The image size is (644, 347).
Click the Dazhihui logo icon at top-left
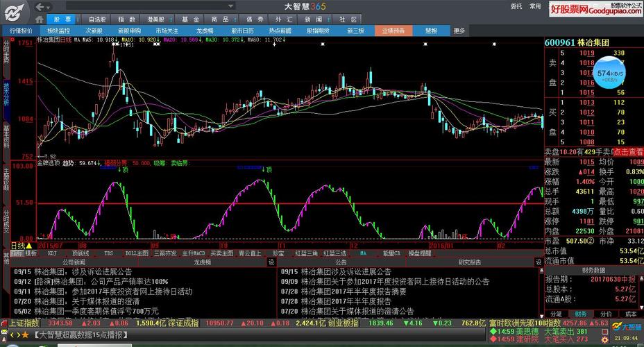point(15,12)
